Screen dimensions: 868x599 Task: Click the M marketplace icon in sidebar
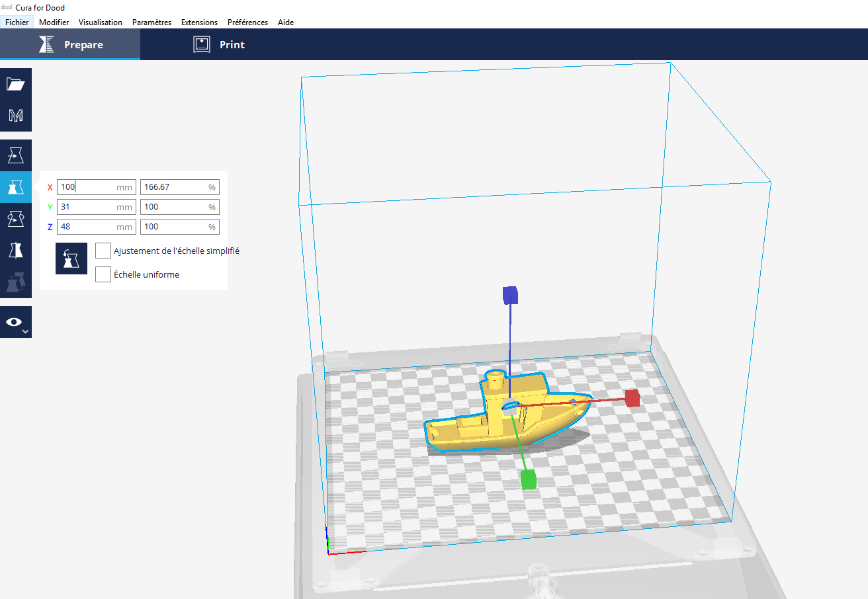(x=16, y=116)
